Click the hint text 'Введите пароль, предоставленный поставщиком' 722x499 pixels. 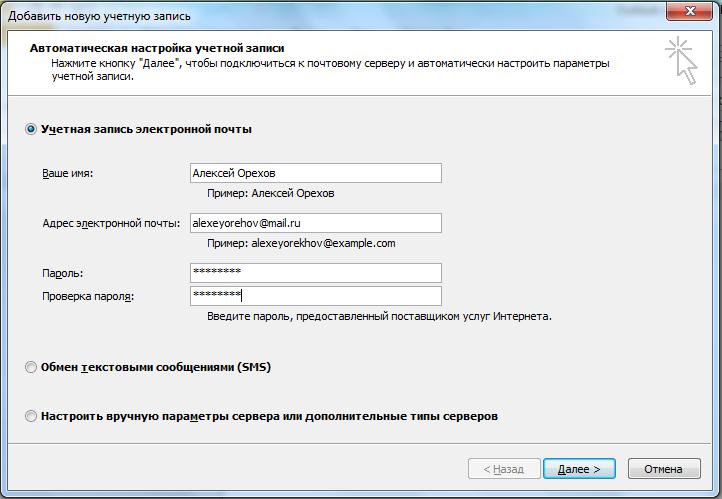pos(379,316)
